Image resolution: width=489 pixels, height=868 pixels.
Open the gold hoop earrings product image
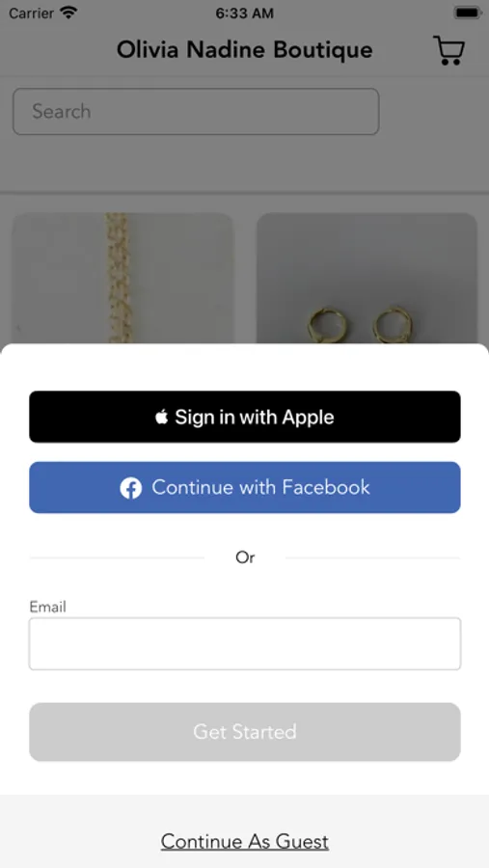[367, 279]
